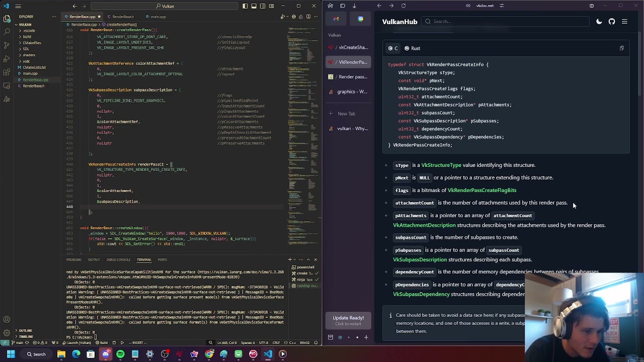Click CRLF line ending status item
The height and width of the screenshot is (362, 644).
[277, 343]
